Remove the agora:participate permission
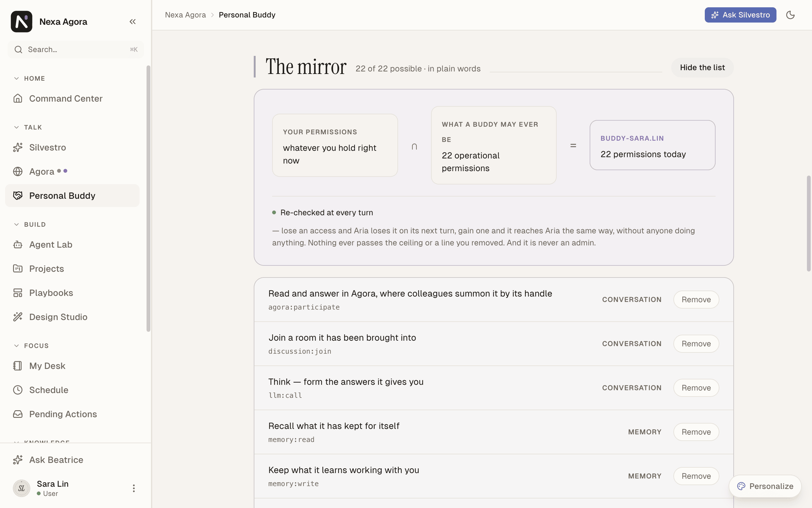Viewport: 812px width, 508px height. coord(696,299)
